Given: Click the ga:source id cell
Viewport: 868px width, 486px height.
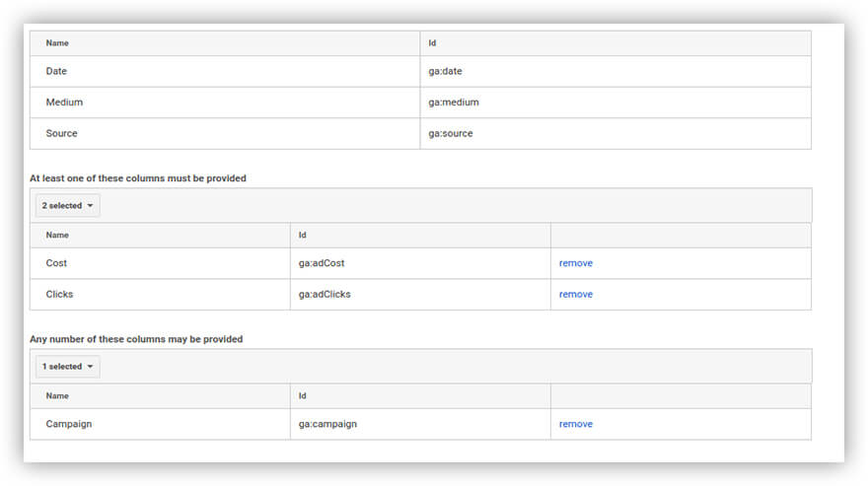Looking at the screenshot, I should click(x=450, y=133).
